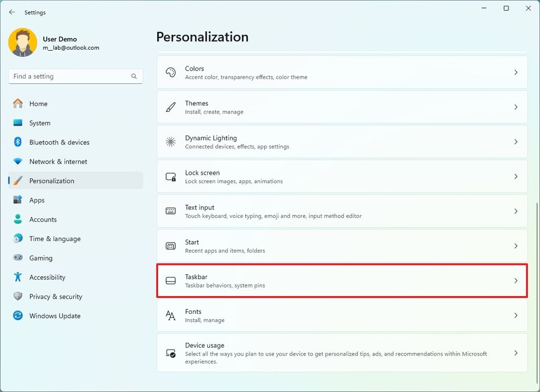Click the Device usage description text
540x392 pixels.
(x=336, y=358)
